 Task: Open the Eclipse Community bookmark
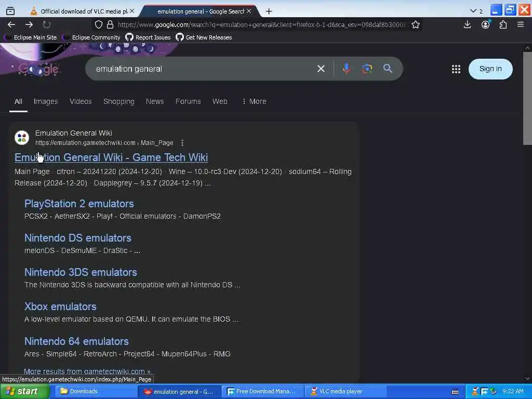[x=91, y=37]
